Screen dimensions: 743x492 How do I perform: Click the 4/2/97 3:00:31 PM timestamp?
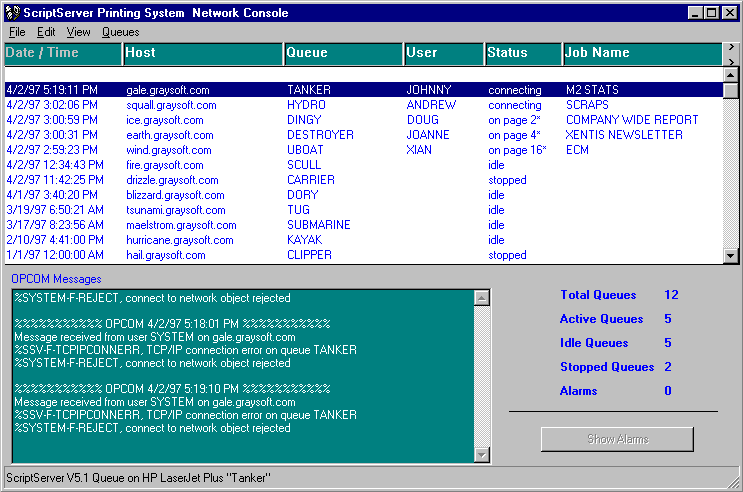52,135
